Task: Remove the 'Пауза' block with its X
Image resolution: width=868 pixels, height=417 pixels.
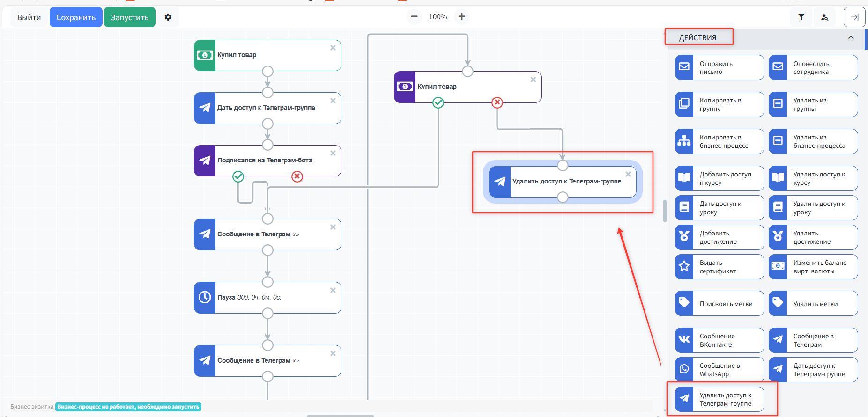Action: coord(333,290)
